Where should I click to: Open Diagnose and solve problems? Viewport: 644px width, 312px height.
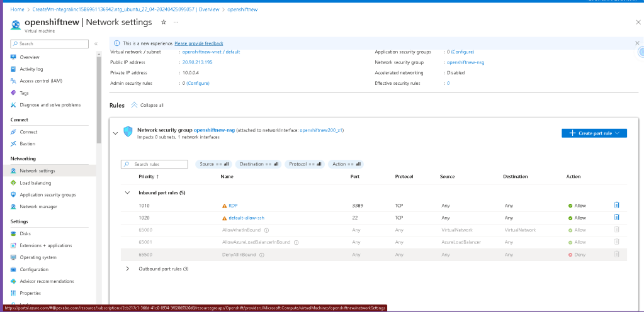click(50, 104)
